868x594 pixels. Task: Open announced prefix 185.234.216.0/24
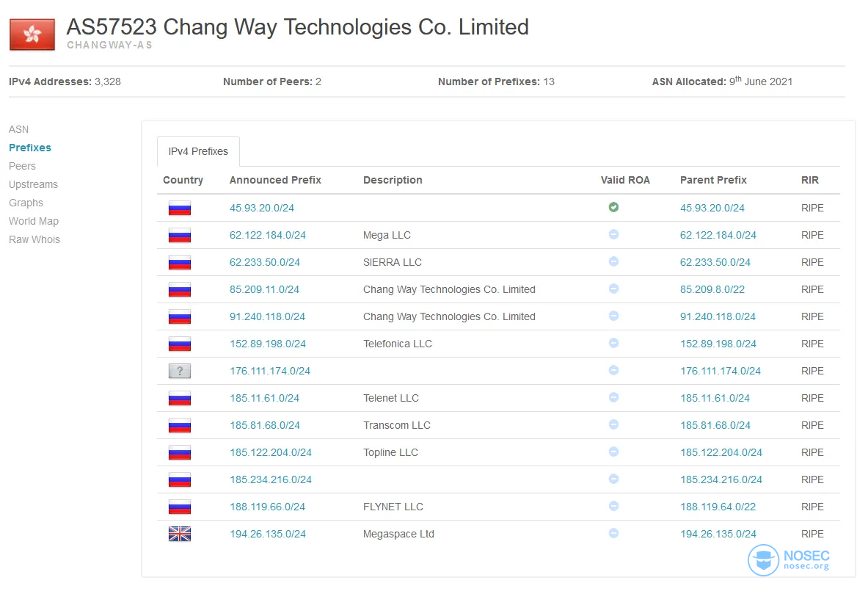[271, 479]
